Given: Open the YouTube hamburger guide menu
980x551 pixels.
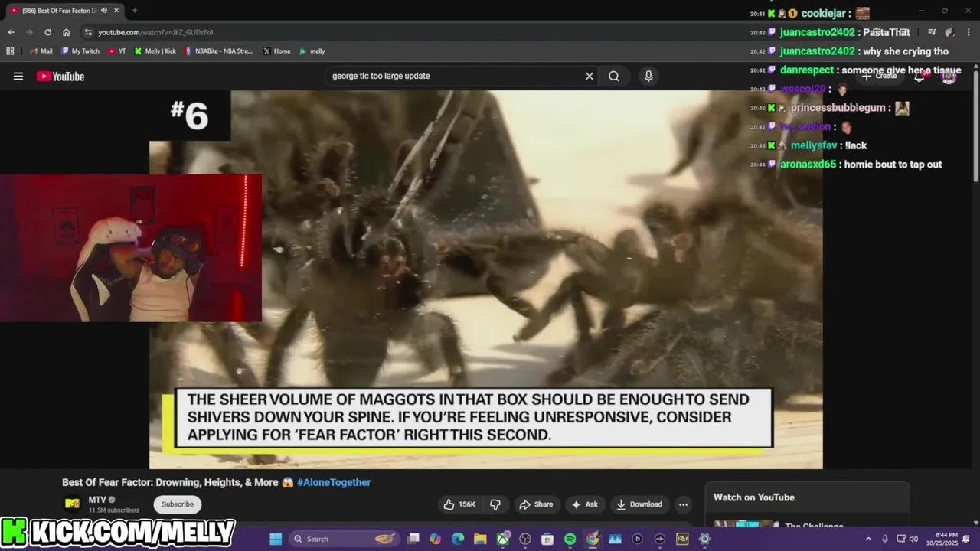Looking at the screenshot, I should point(18,76).
